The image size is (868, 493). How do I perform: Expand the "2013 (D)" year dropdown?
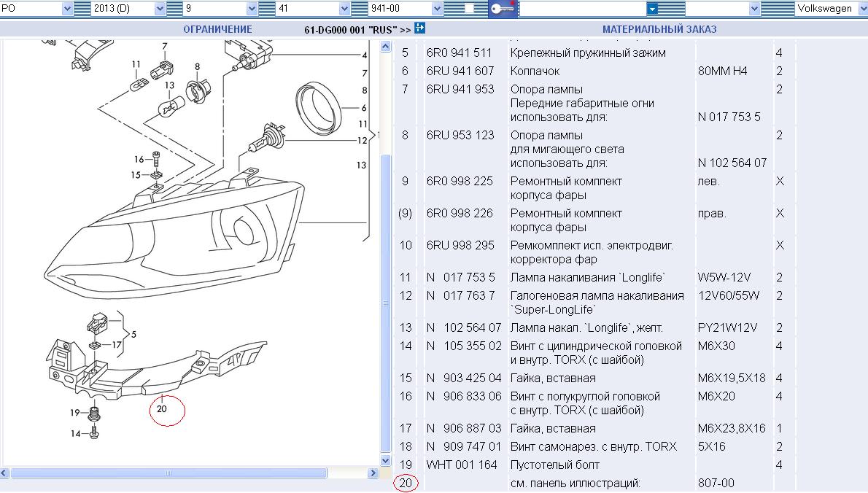[x=160, y=9]
